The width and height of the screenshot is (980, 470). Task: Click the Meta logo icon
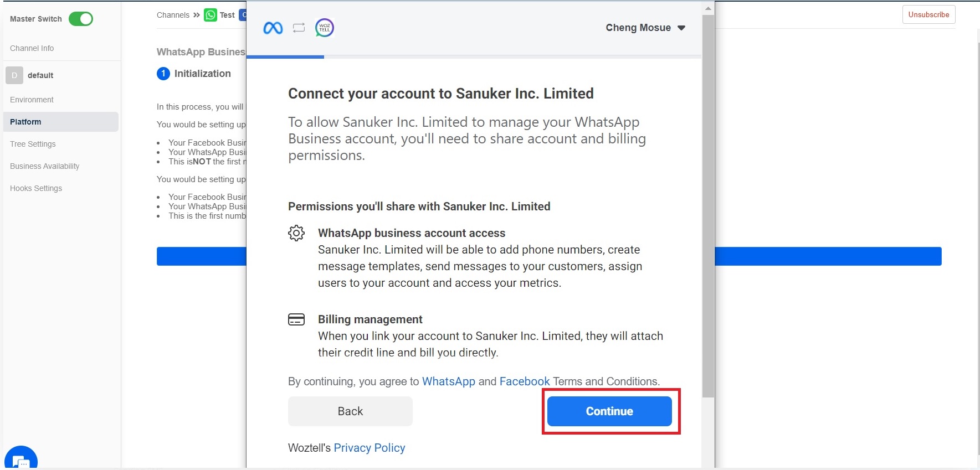coord(273,28)
